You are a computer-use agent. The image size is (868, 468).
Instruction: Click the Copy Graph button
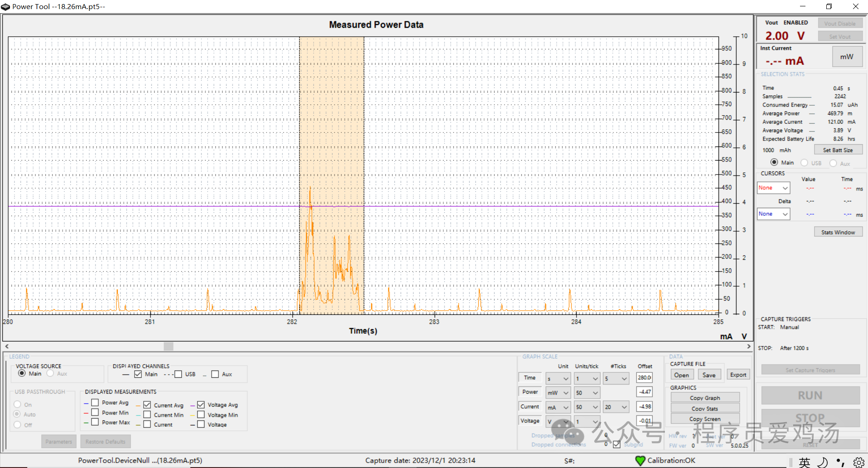coord(705,398)
